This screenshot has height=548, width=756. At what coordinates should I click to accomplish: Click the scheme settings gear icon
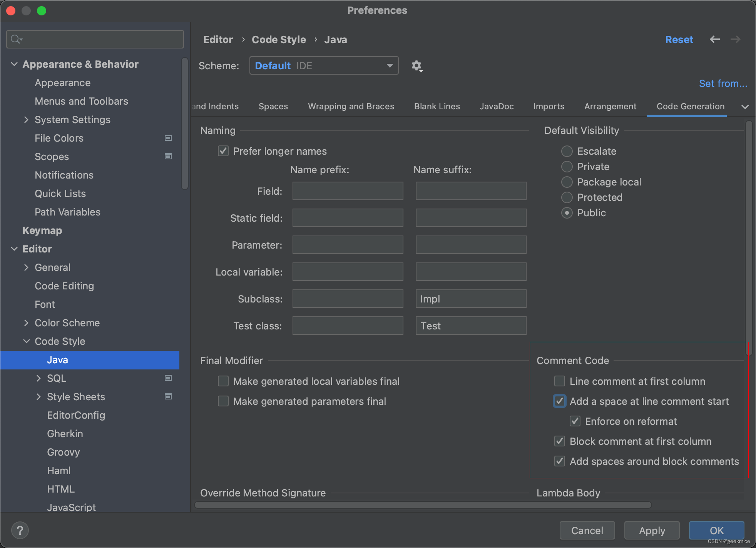click(416, 66)
